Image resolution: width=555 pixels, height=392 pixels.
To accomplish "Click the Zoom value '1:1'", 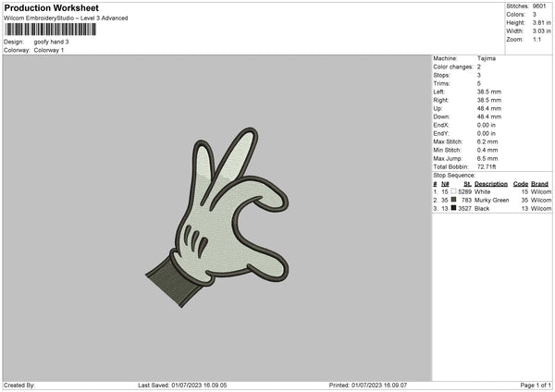I will tap(536, 39).
